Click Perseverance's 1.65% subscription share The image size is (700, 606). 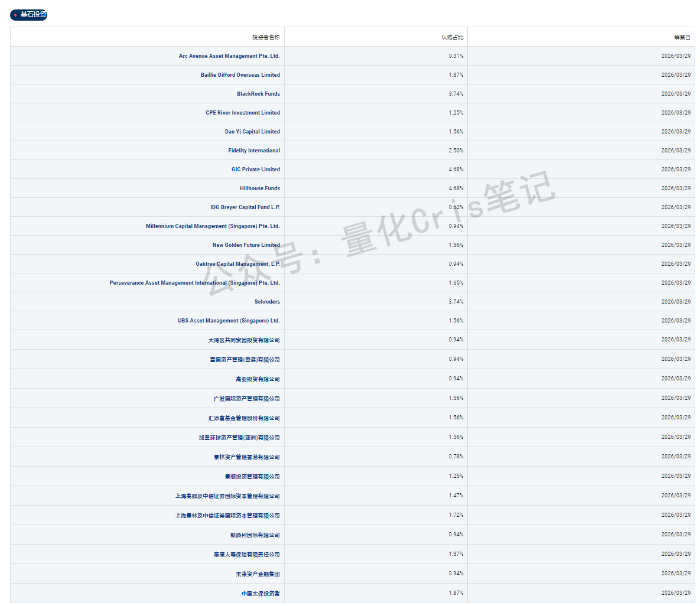(456, 283)
